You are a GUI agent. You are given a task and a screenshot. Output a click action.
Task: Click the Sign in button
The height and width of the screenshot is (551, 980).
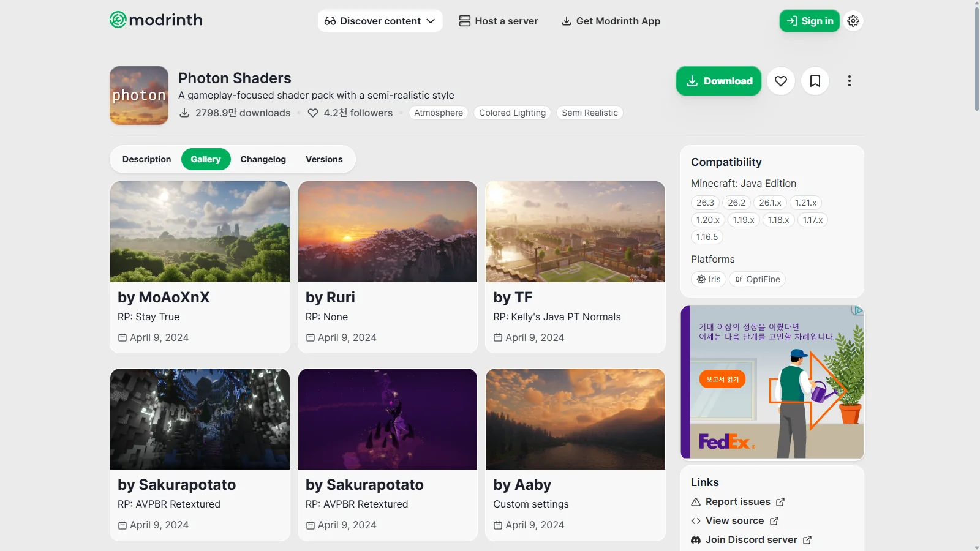point(810,21)
